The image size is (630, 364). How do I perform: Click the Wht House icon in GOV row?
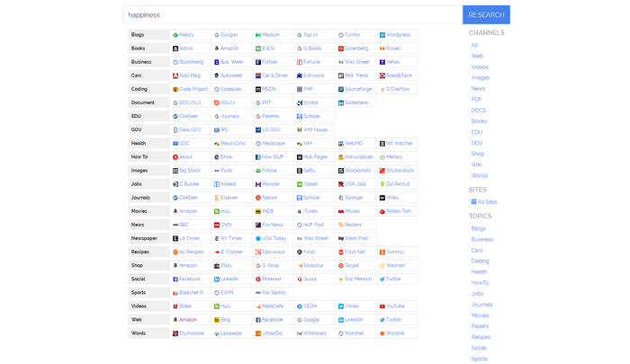[300, 130]
